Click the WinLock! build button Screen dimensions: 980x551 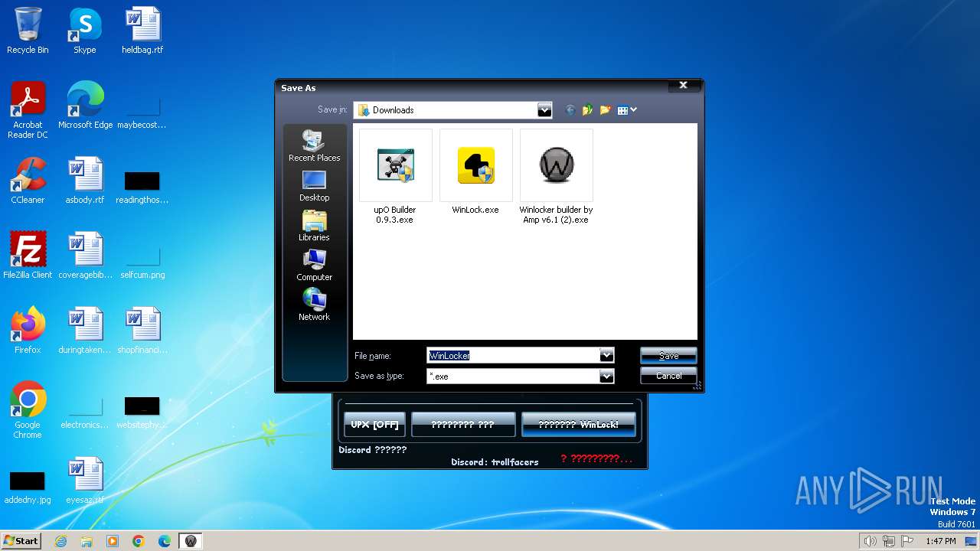(578, 425)
